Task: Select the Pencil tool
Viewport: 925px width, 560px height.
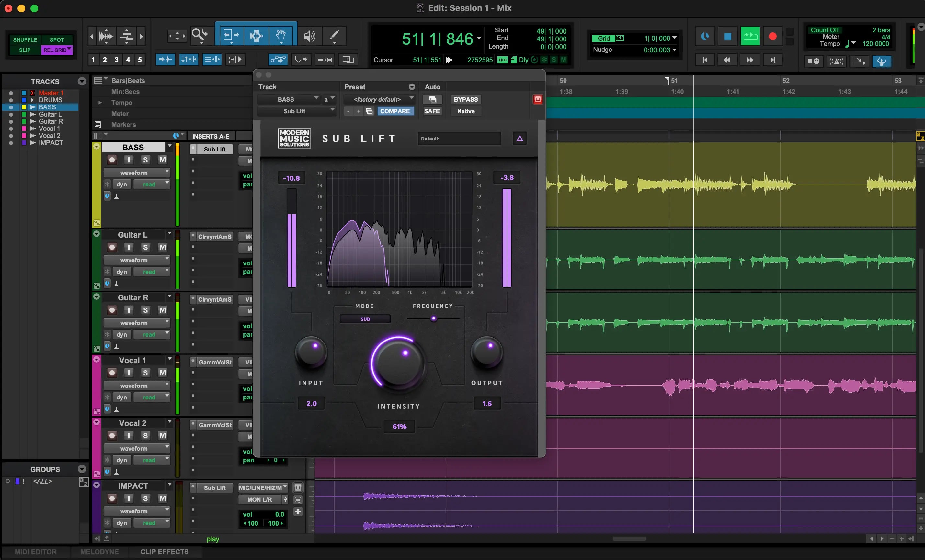Action: click(x=334, y=36)
